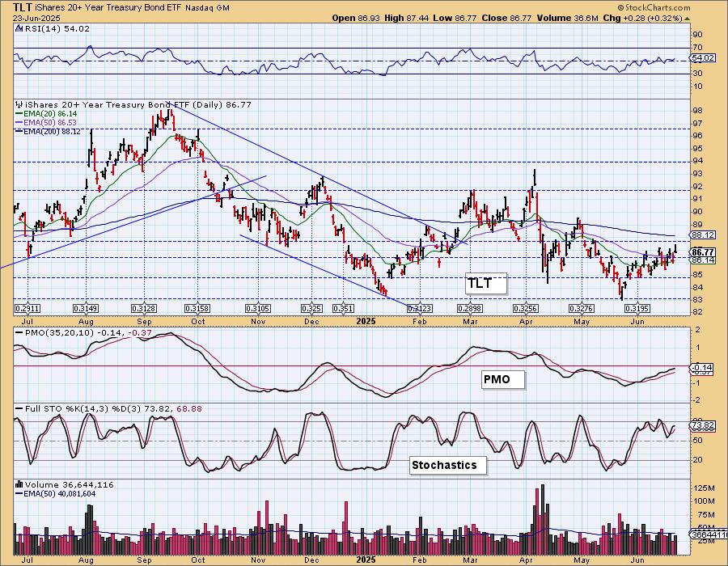Click the 0.3276 label above May
This screenshot has height=566, width=728.
582,309
